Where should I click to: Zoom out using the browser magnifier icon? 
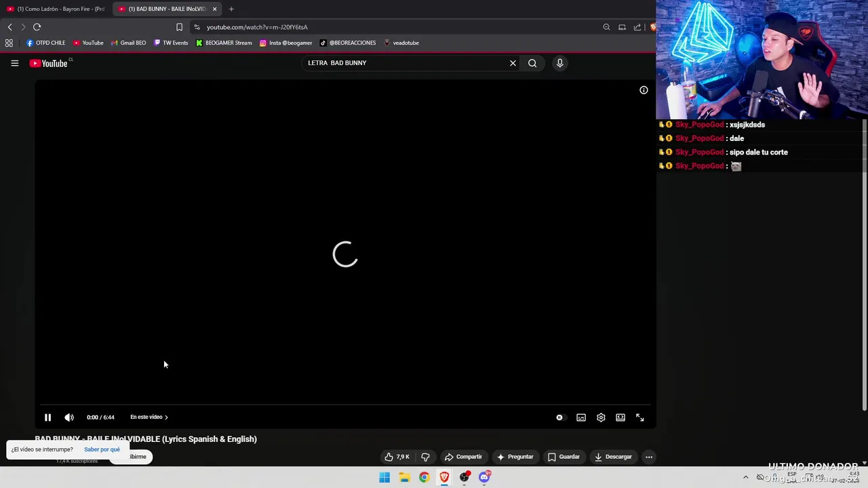tap(606, 27)
